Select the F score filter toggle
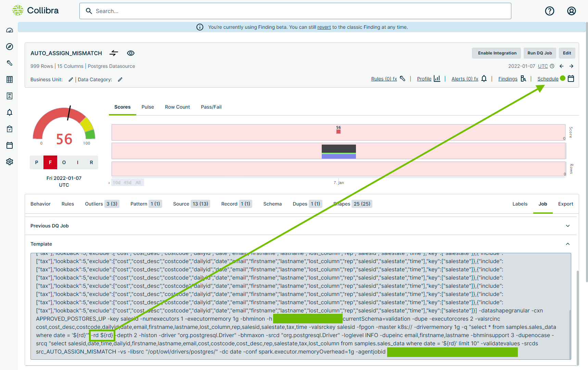Image resolution: width=588 pixels, height=370 pixels. tap(50, 162)
